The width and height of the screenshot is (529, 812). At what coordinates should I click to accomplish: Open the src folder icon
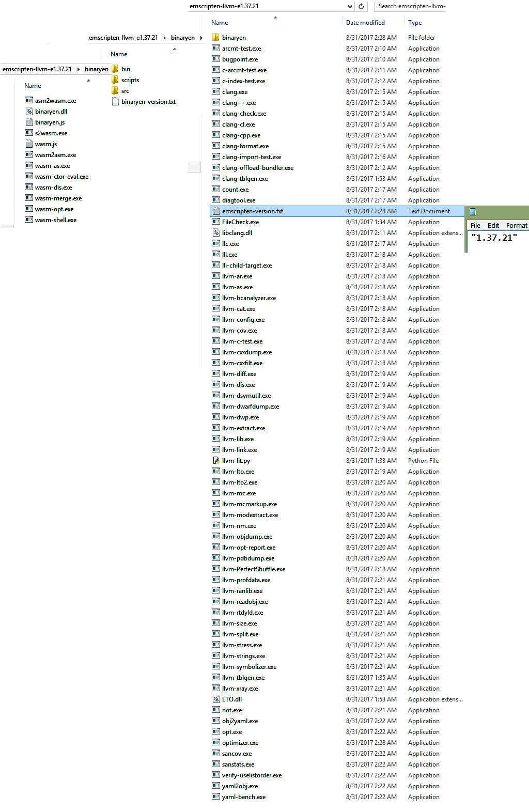(115, 90)
